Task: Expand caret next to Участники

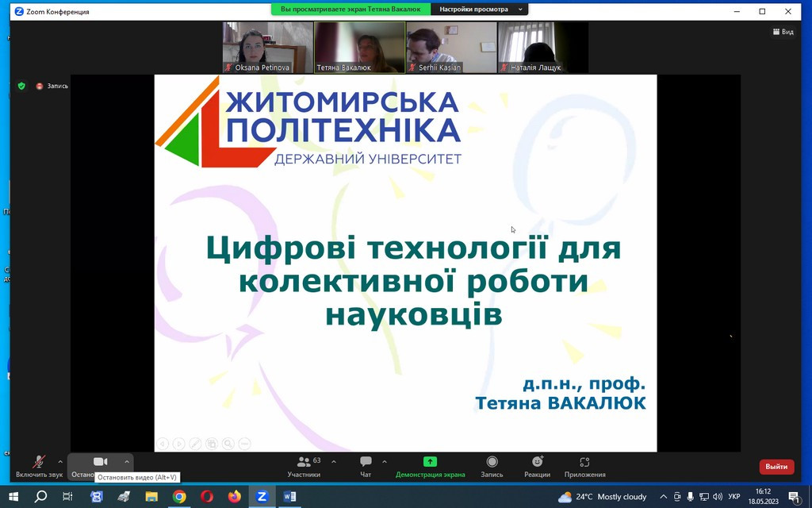Action: [334, 461]
